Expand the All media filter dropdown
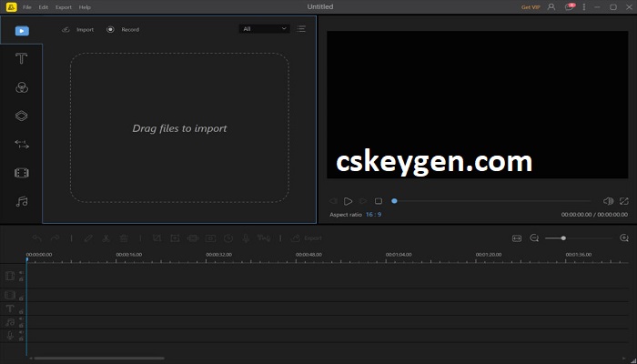 265,29
